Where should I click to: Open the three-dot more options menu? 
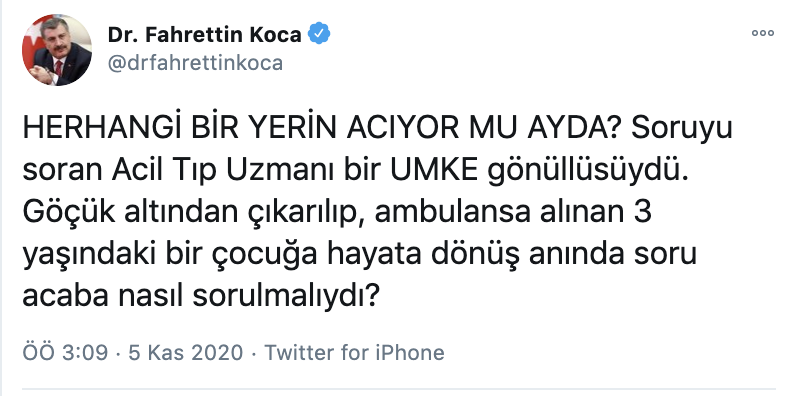coord(762,34)
